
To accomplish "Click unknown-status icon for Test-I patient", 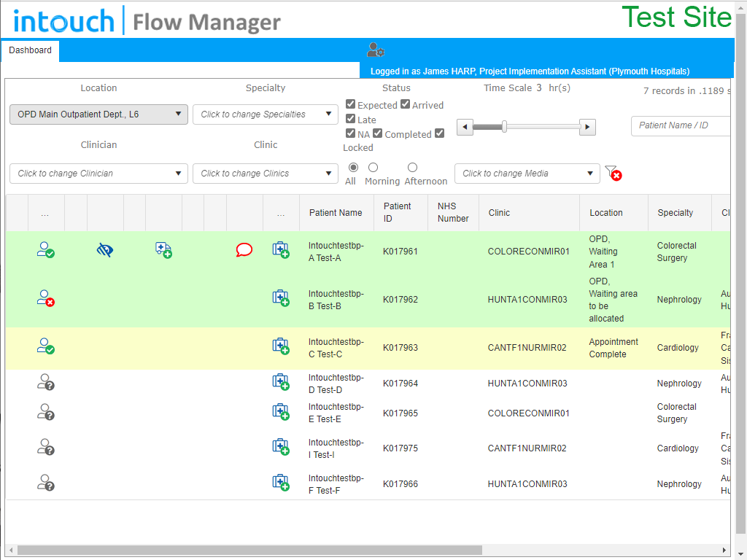I will pyautogui.click(x=46, y=447).
